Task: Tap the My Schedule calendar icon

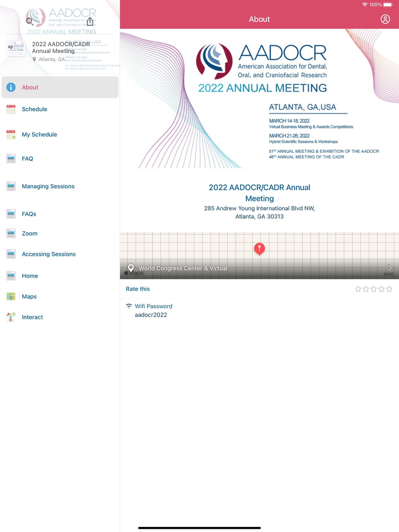Action: (11, 134)
